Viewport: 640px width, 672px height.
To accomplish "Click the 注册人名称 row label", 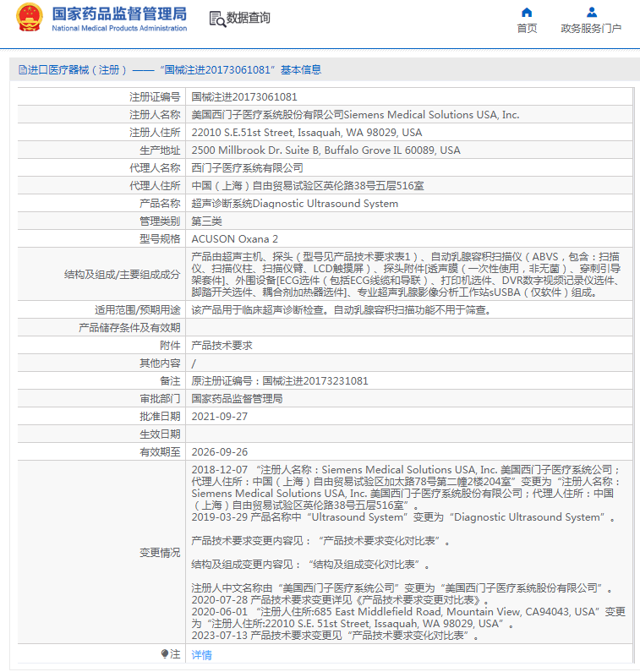I will click(155, 114).
